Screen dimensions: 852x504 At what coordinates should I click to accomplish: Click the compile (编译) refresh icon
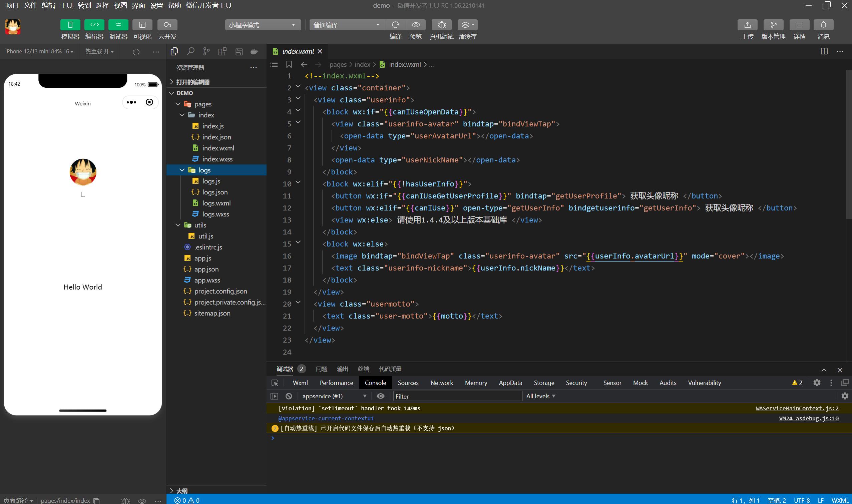pyautogui.click(x=395, y=25)
